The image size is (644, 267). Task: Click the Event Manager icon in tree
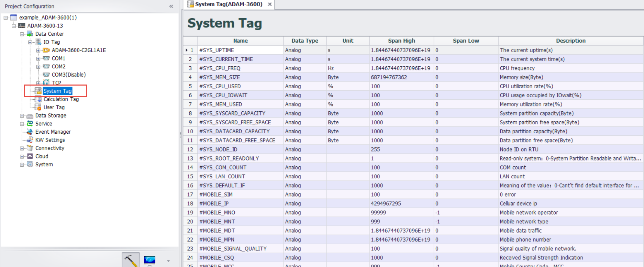(x=30, y=132)
